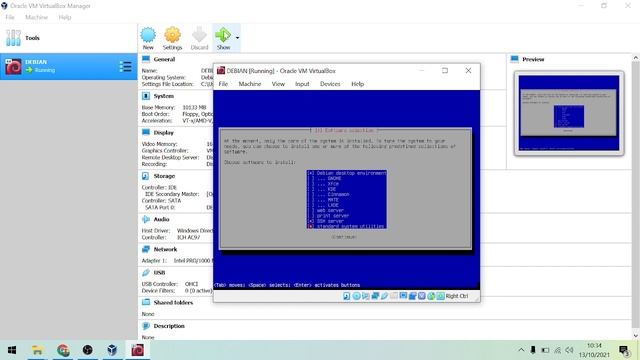
Task: Open the Devices menu in DEBIAN window
Action: click(x=330, y=84)
